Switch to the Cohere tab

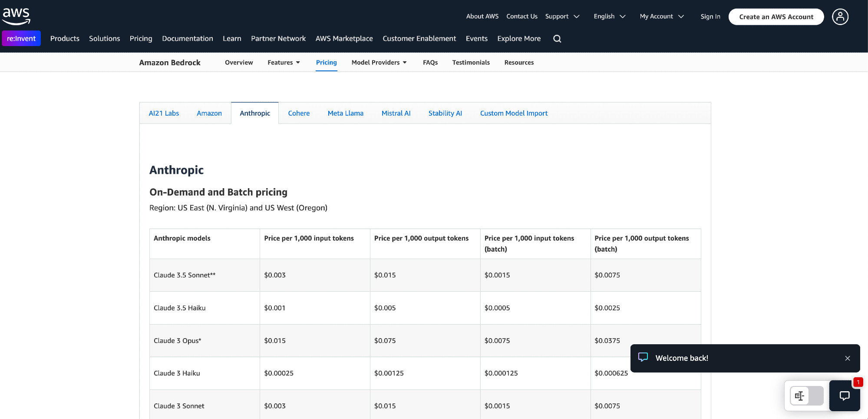pyautogui.click(x=299, y=113)
